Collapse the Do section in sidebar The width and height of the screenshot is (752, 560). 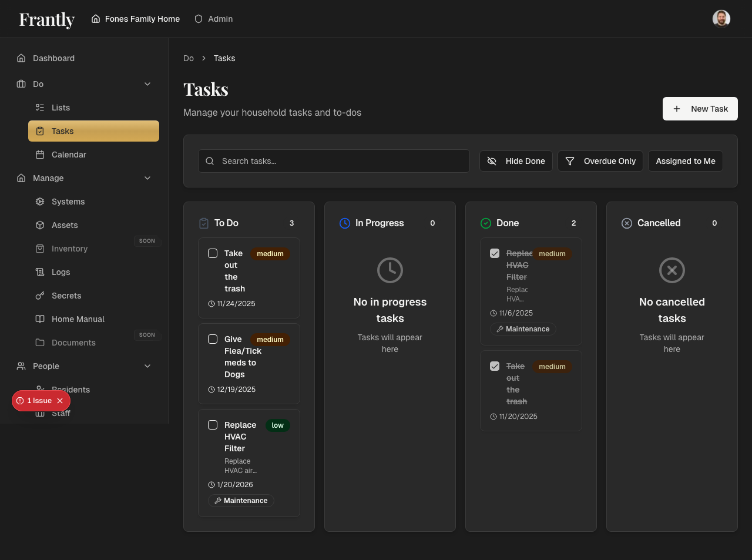[x=147, y=84]
